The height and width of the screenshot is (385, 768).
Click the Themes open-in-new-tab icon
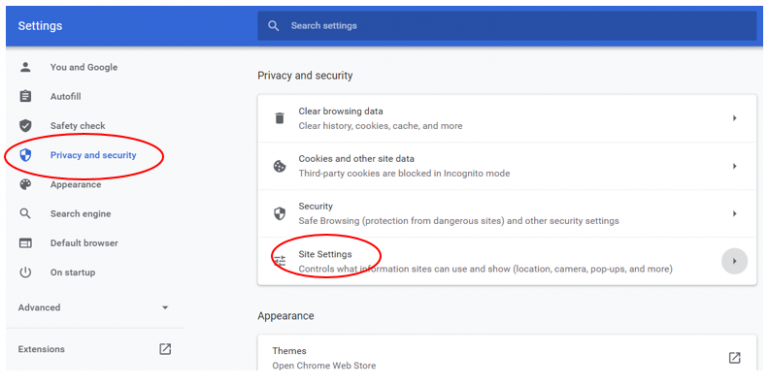click(x=734, y=358)
